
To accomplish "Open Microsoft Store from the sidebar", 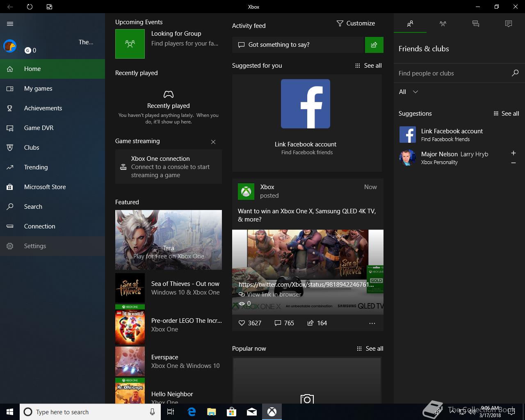I will (52, 187).
